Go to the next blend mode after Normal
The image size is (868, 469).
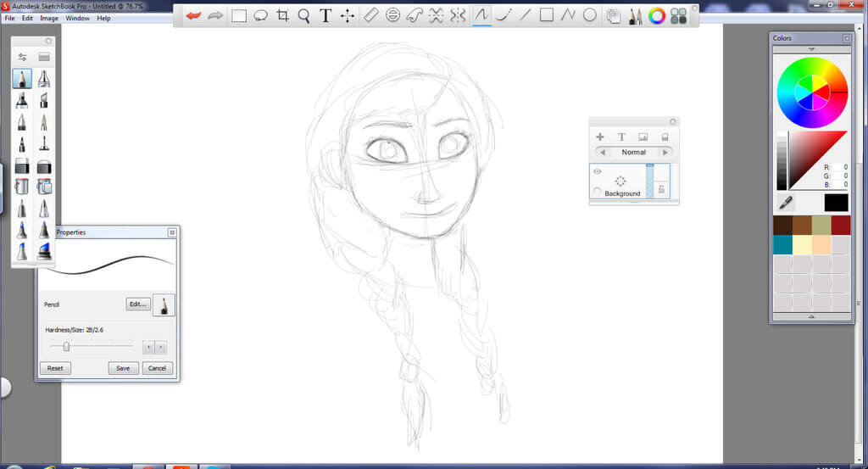[666, 153]
